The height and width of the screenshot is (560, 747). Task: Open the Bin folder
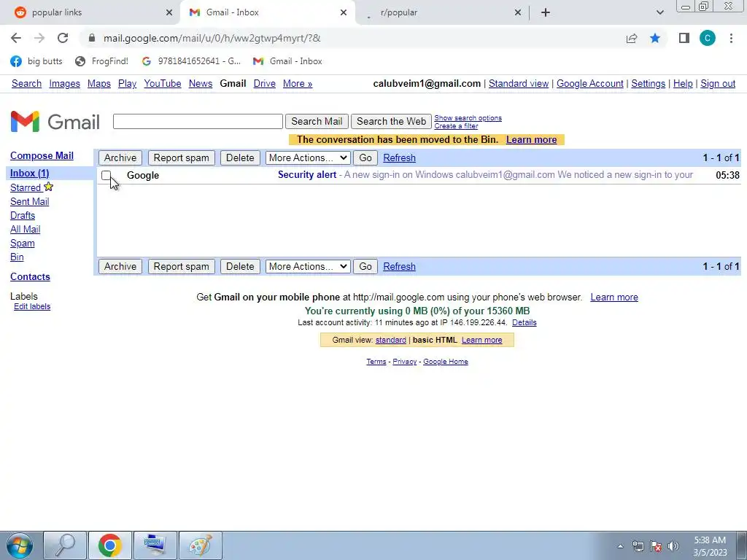coord(17,257)
